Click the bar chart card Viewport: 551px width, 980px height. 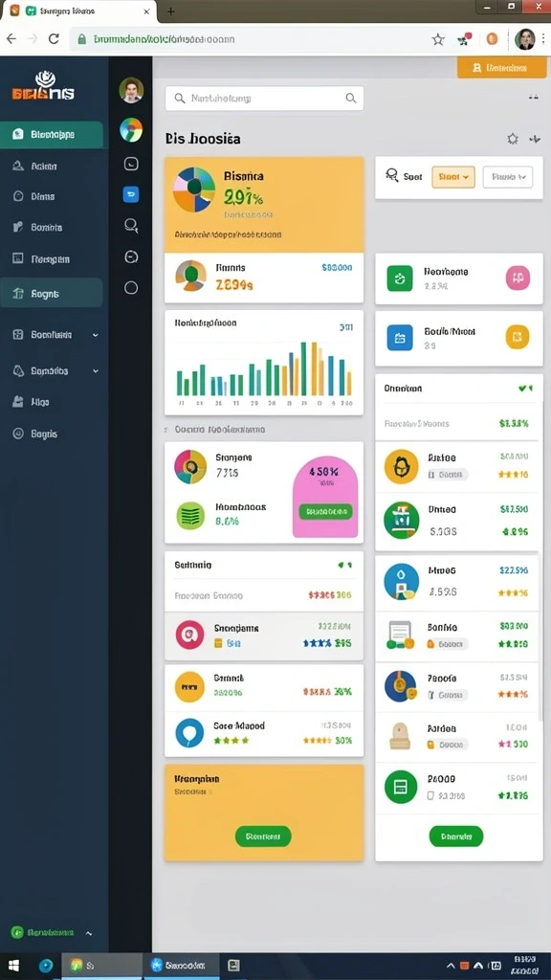[x=264, y=363]
